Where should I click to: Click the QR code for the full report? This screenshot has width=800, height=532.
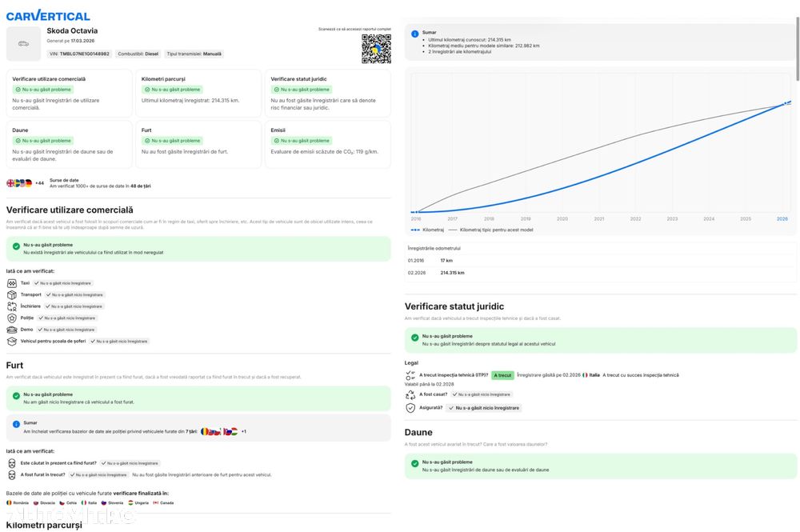[377, 49]
